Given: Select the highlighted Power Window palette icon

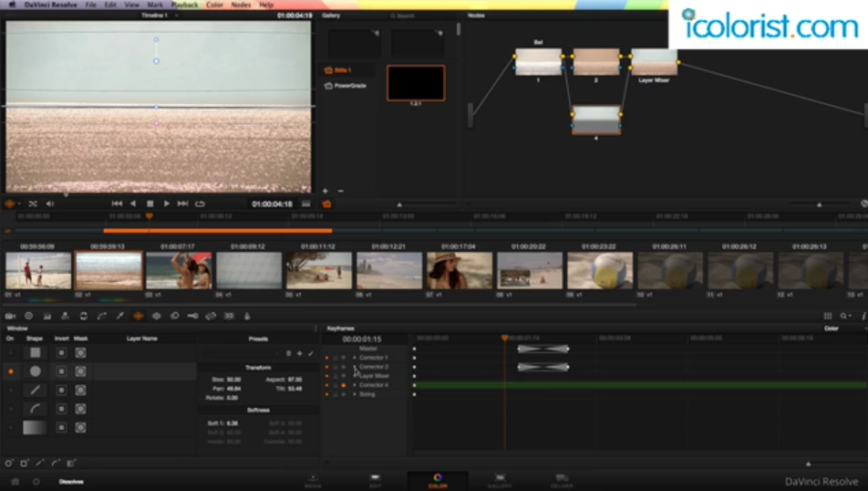Looking at the screenshot, I should point(138,316).
